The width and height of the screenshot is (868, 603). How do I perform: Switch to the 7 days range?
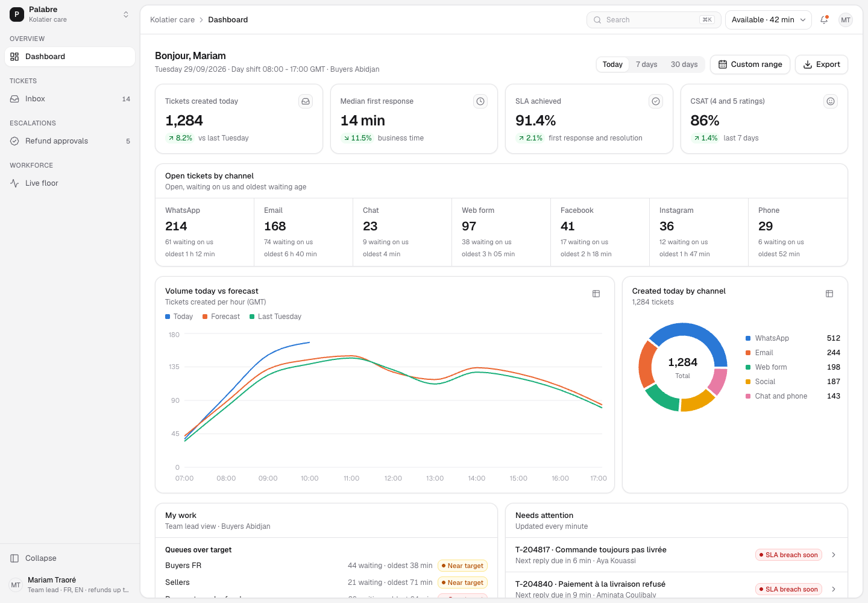647,65
